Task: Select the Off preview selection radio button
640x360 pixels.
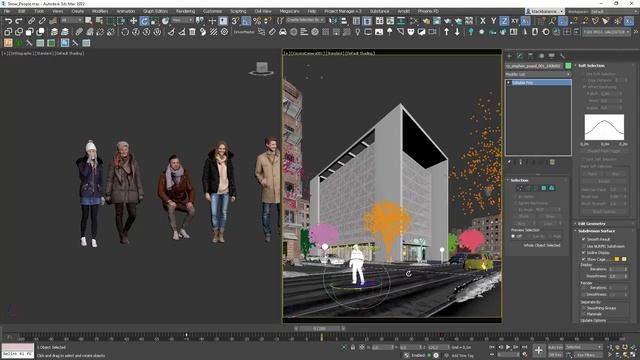Action: pos(513,236)
